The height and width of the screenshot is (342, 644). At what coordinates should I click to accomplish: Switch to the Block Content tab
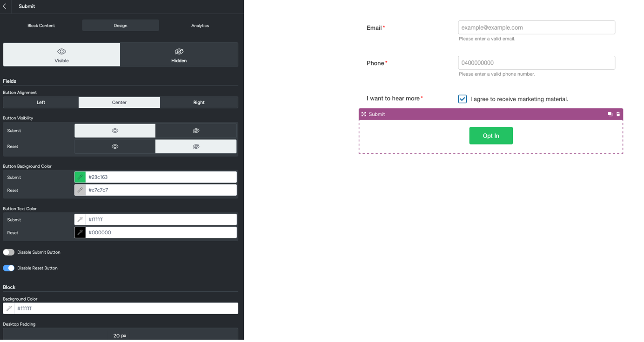pos(41,26)
